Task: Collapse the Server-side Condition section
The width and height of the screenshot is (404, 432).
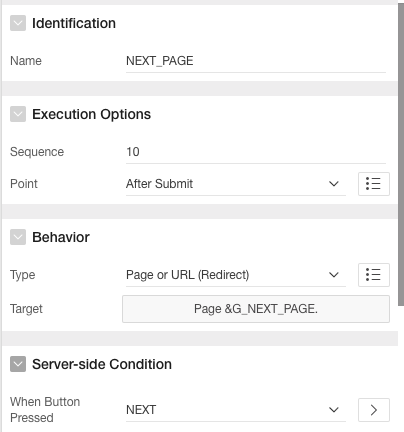Action: 18,364
